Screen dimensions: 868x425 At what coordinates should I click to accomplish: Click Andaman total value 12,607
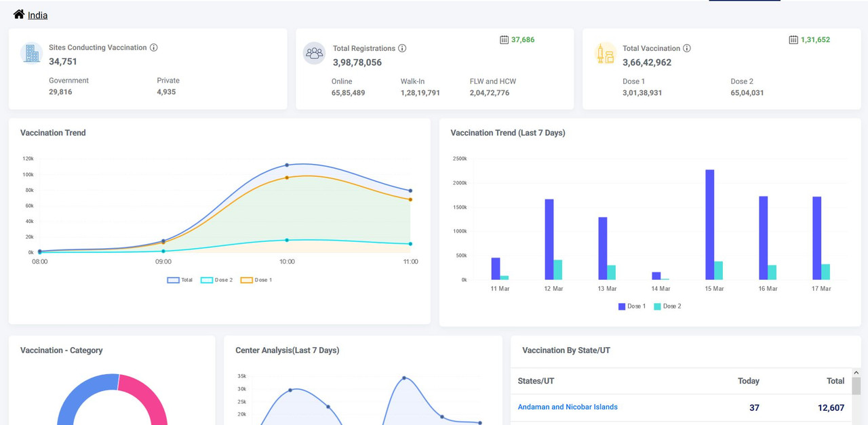point(831,407)
